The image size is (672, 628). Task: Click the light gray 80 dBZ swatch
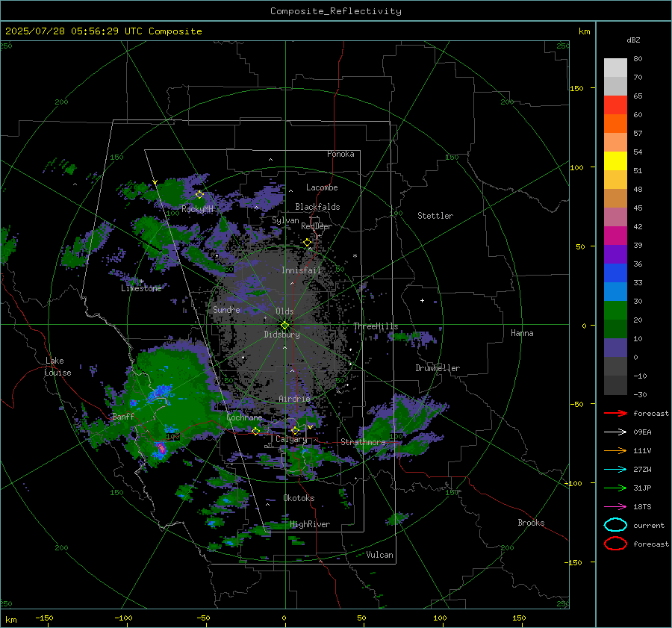coord(615,67)
